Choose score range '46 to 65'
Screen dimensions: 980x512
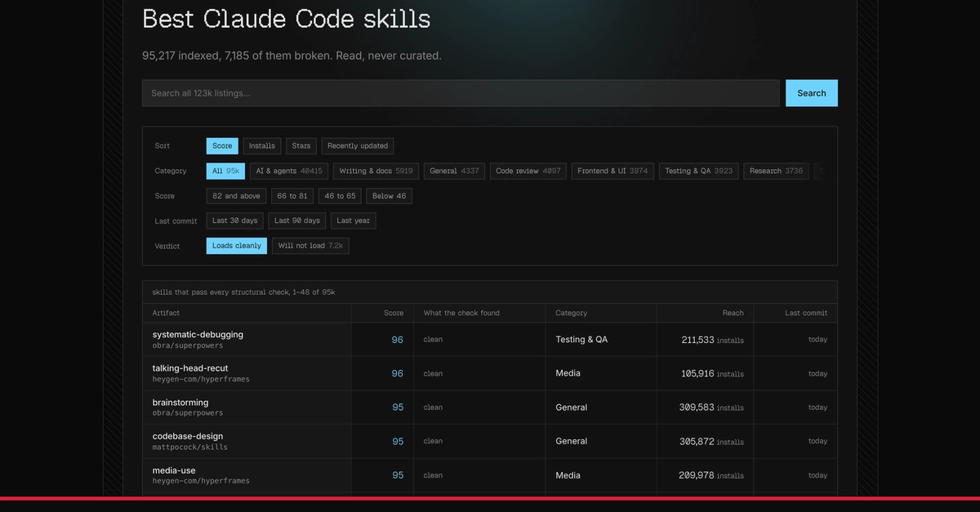340,196
